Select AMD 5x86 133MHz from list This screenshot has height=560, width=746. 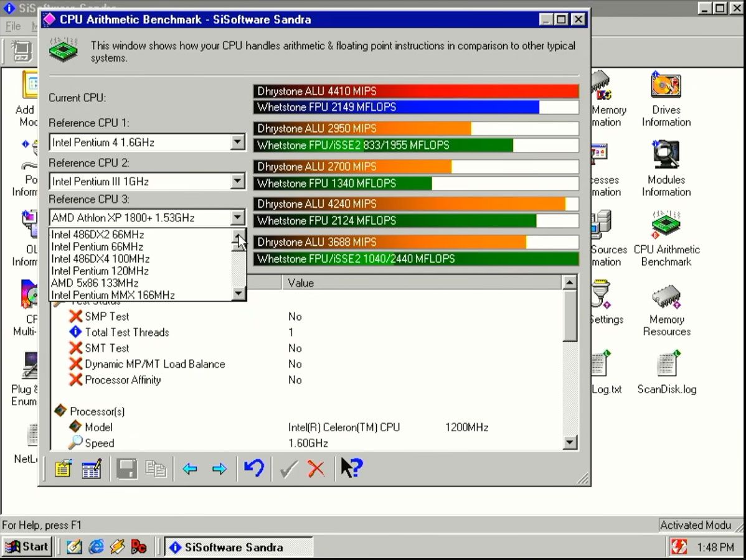click(141, 283)
